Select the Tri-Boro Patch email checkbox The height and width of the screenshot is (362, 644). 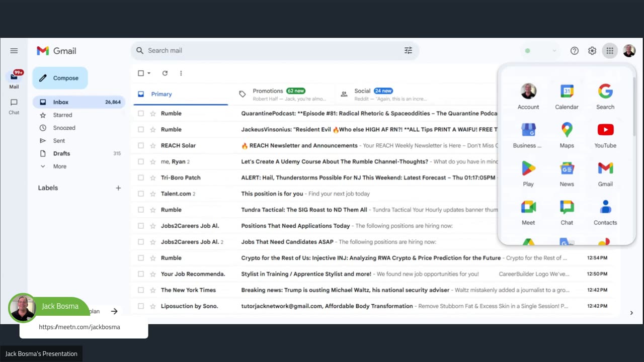141,178
